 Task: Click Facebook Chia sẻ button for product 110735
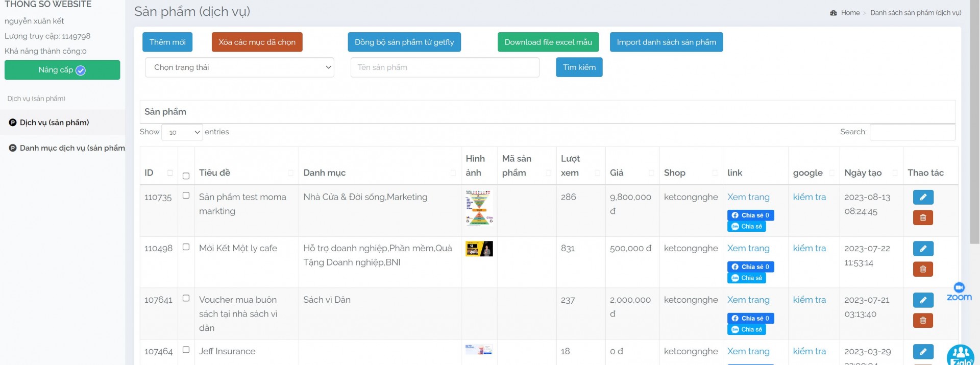coord(750,215)
